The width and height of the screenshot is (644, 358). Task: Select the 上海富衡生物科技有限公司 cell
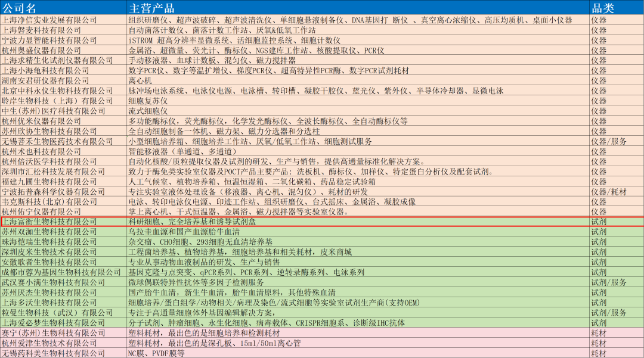pyautogui.click(x=63, y=222)
